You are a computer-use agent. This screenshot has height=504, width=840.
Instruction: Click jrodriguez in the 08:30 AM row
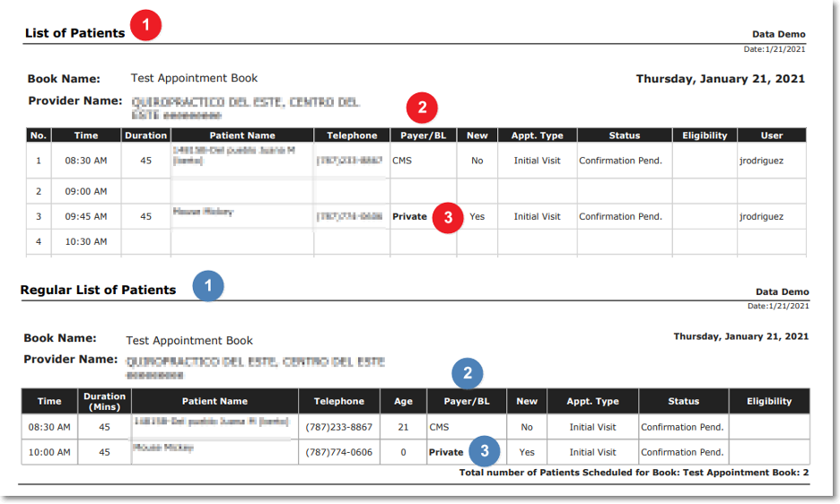pos(760,161)
